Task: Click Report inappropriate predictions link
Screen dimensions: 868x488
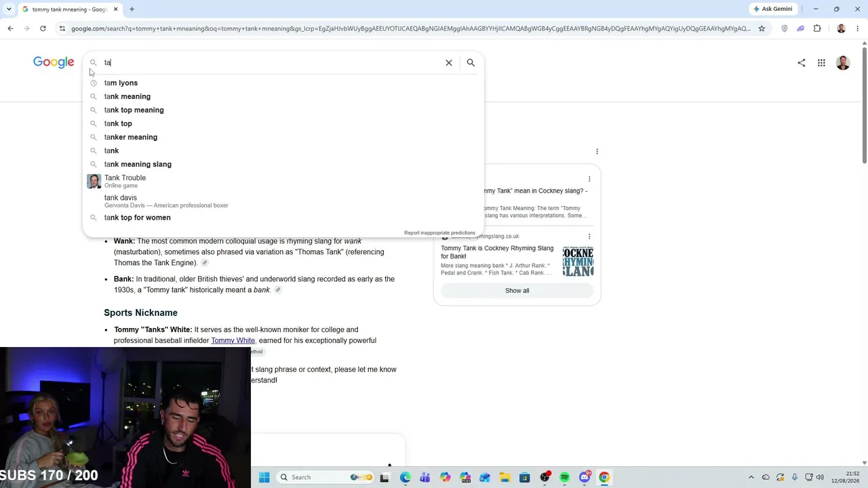Action: pyautogui.click(x=439, y=232)
